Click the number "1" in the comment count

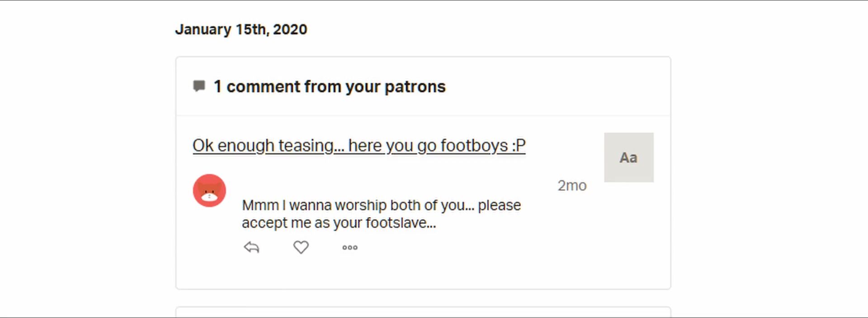pyautogui.click(x=217, y=86)
